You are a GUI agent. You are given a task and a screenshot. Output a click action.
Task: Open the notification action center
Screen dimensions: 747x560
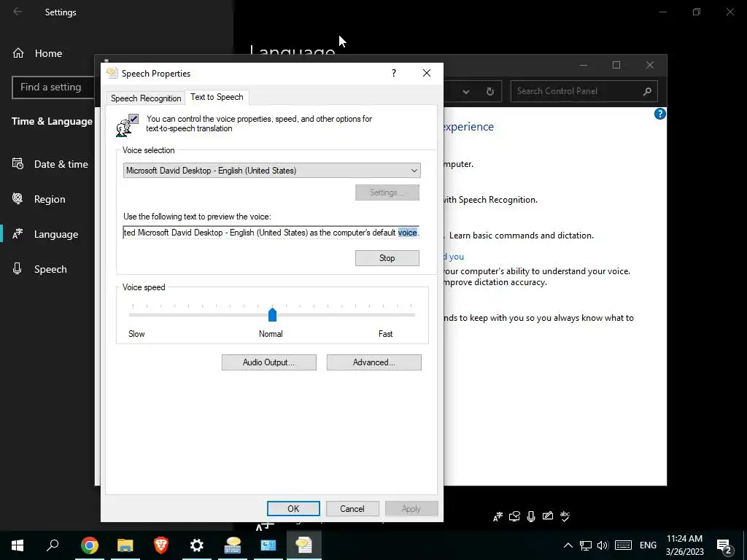724,545
